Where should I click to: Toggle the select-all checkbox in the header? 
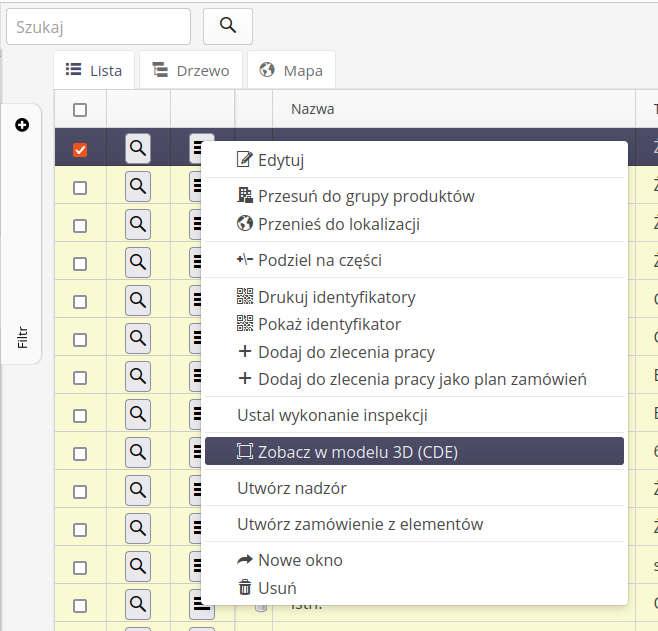click(80, 110)
